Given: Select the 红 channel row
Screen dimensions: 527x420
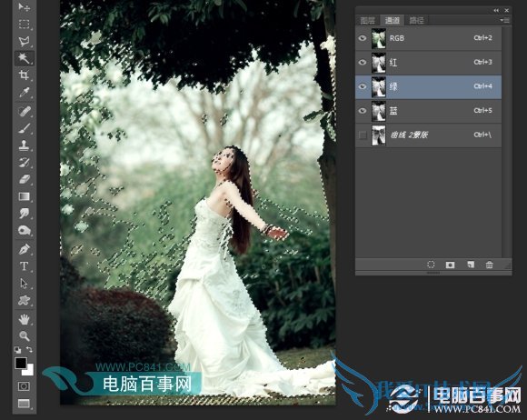Looking at the screenshot, I should coord(429,63).
